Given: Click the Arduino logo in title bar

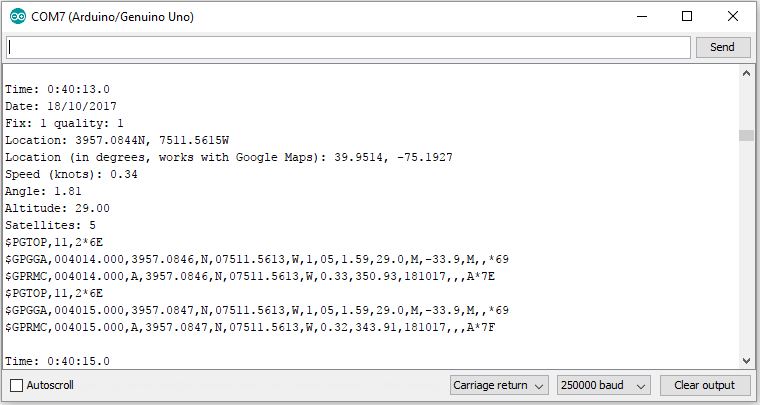Looking at the screenshot, I should (x=18, y=16).
